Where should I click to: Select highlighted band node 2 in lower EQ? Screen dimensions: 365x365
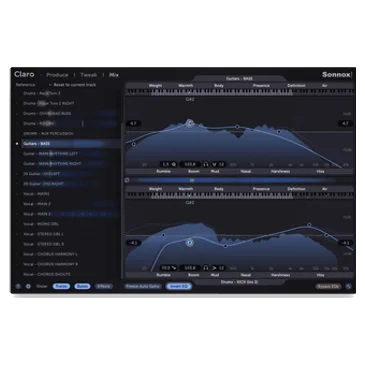[x=190, y=243]
